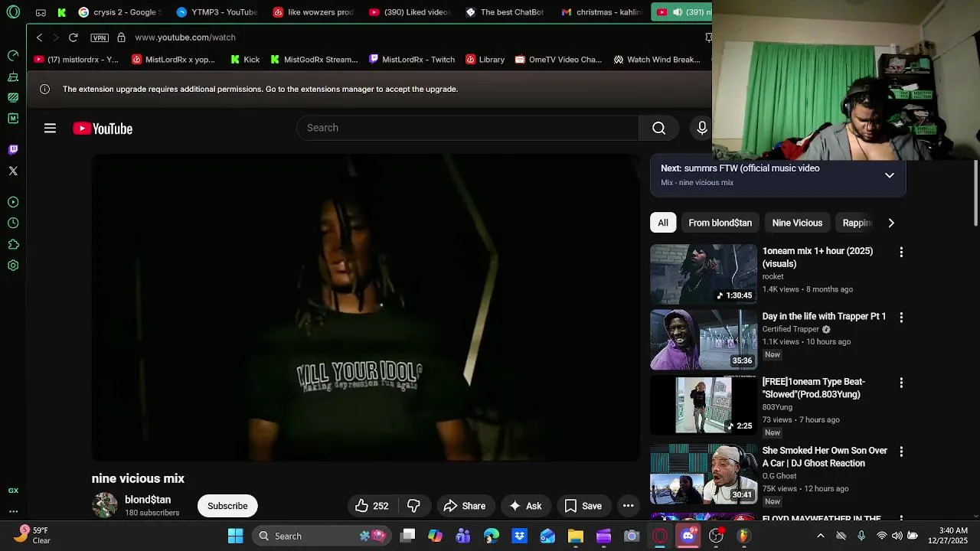Open She Smoked Her Own Son thumbnail
The image size is (980, 551).
pos(704,474)
